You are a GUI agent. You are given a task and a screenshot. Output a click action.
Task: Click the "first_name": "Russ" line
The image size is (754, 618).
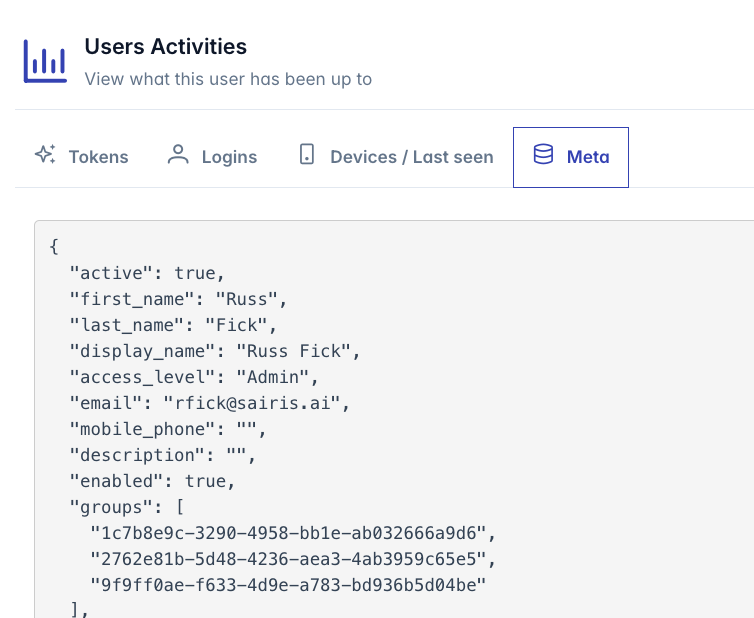point(178,299)
